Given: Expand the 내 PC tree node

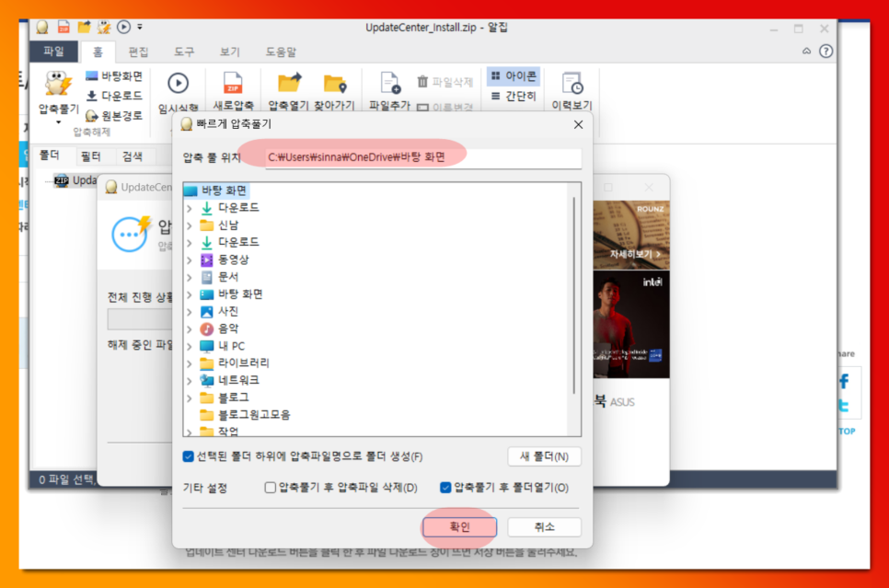Looking at the screenshot, I should click(x=190, y=346).
